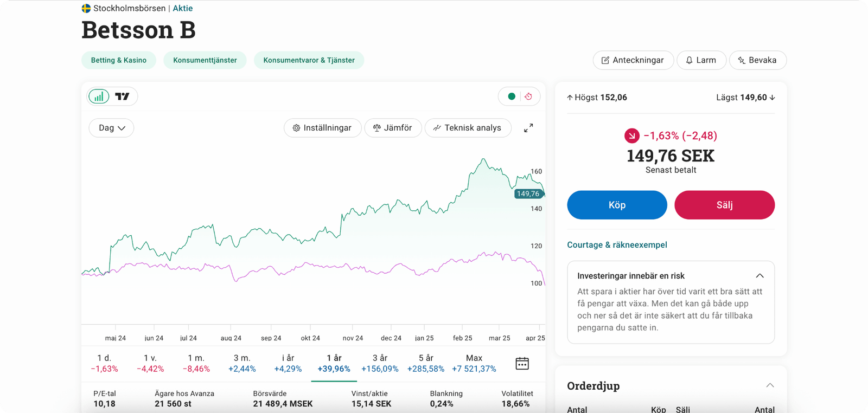This screenshot has width=868, height=413.
Task: Click Ägare hos Avanza value 21 560 st
Action: [173, 404]
